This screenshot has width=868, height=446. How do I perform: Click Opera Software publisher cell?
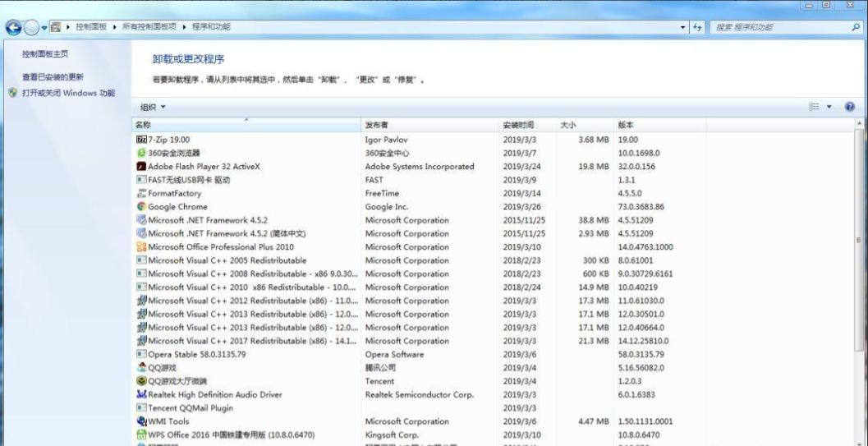tap(395, 355)
